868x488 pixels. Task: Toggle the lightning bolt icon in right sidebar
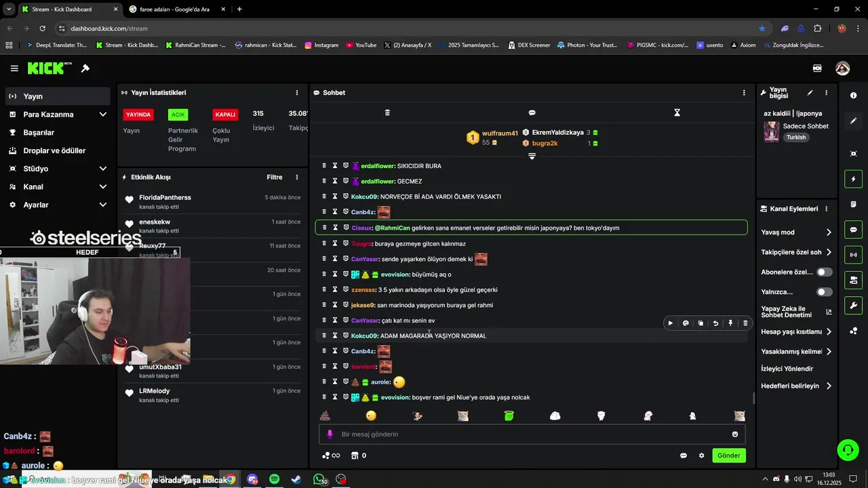pyautogui.click(x=853, y=179)
